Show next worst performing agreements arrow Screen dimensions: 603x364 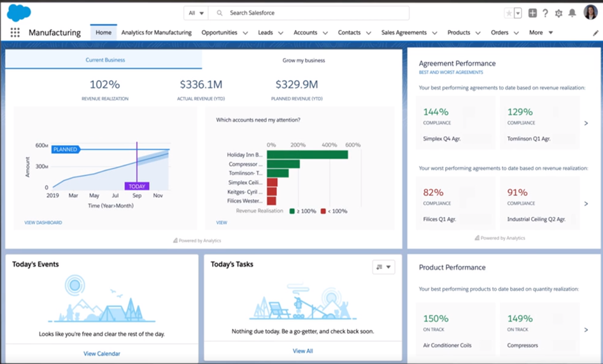[586, 204]
